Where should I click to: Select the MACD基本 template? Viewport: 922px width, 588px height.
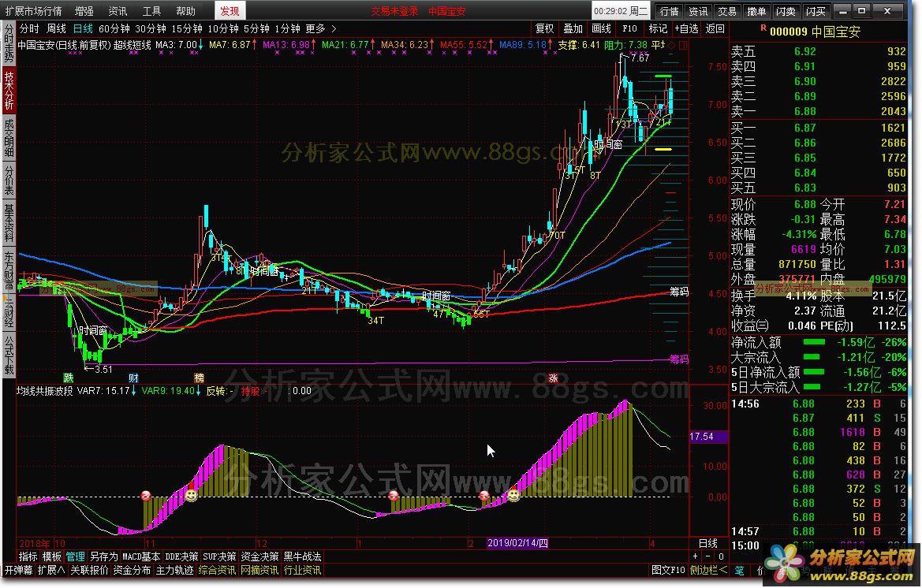click(x=141, y=557)
